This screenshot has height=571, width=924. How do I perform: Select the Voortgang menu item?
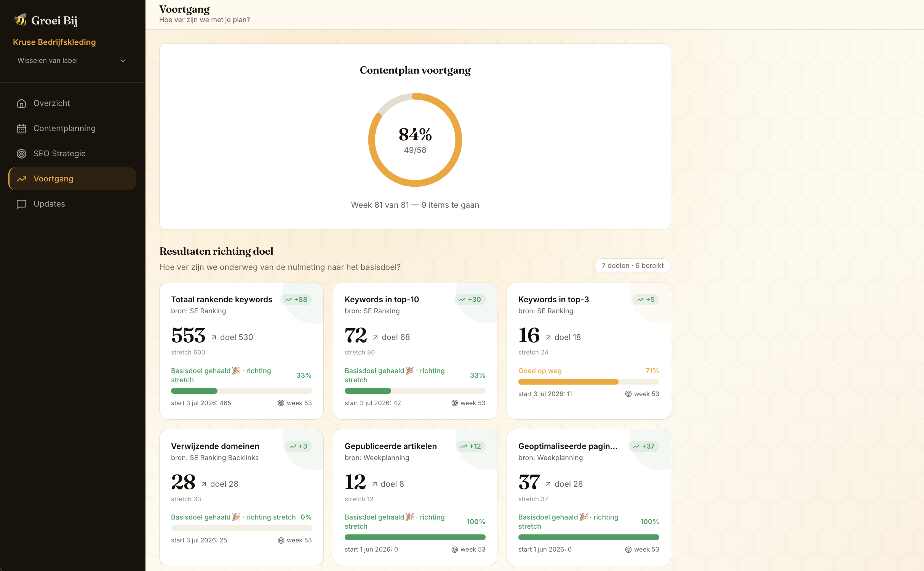click(x=72, y=179)
